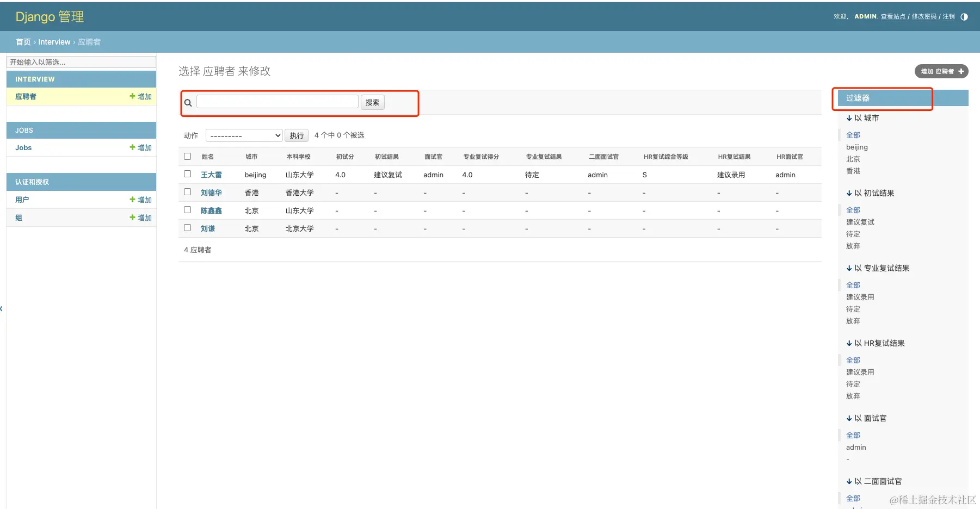Open the JOBS app section header
980x509 pixels.
(24, 131)
